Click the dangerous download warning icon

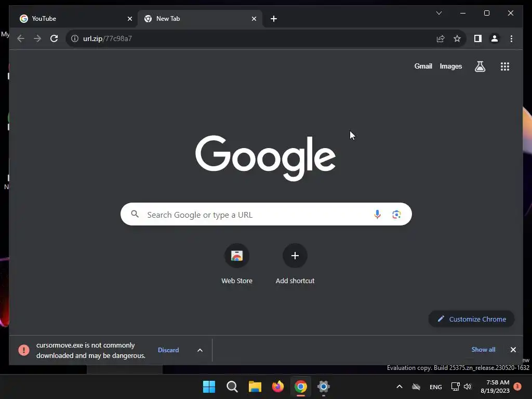click(24, 350)
